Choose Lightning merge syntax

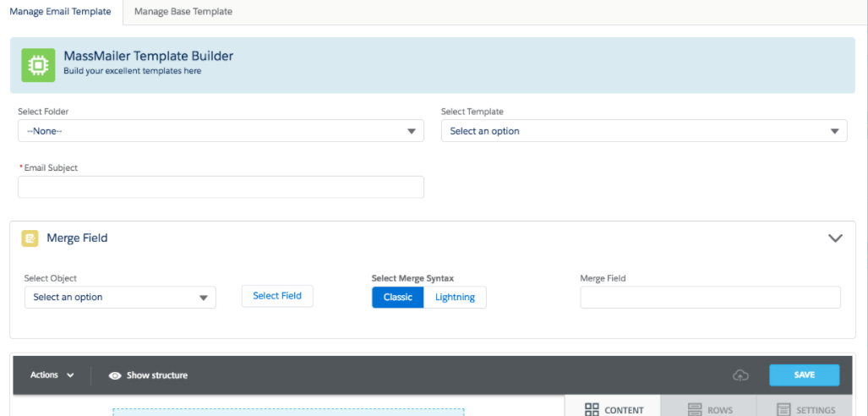[455, 297]
